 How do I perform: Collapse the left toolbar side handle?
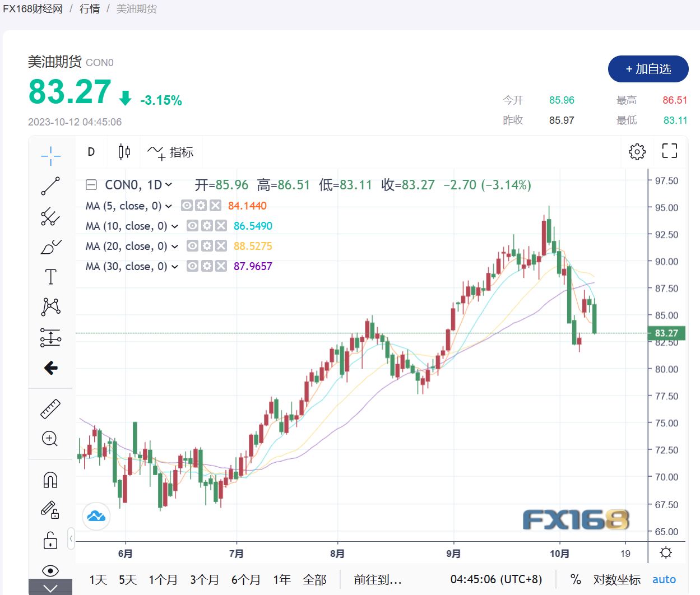pos(71,539)
